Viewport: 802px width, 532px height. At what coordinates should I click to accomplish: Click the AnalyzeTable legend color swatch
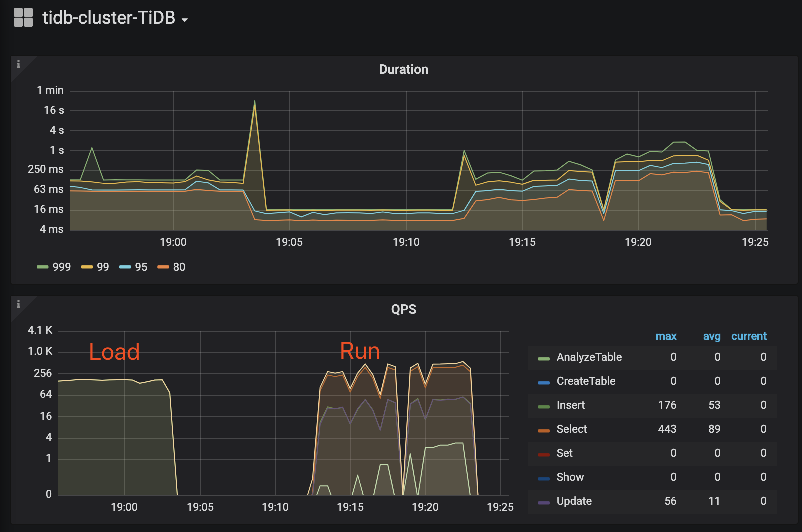click(x=544, y=359)
